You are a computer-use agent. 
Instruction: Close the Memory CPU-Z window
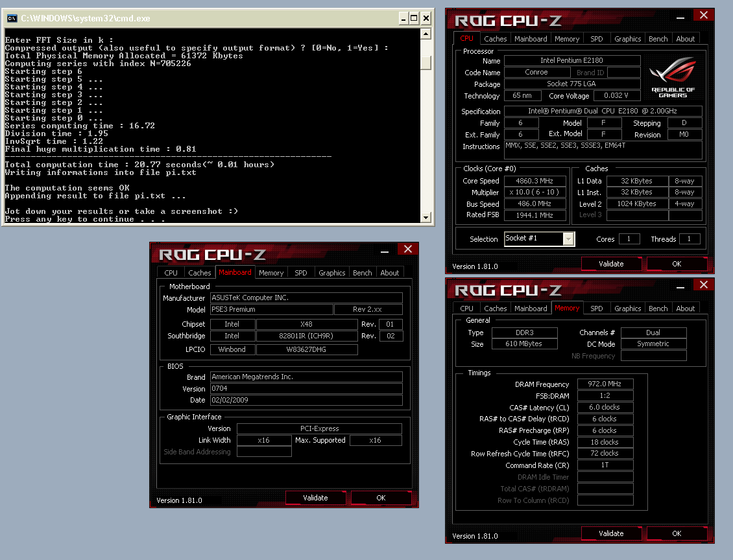(x=704, y=285)
